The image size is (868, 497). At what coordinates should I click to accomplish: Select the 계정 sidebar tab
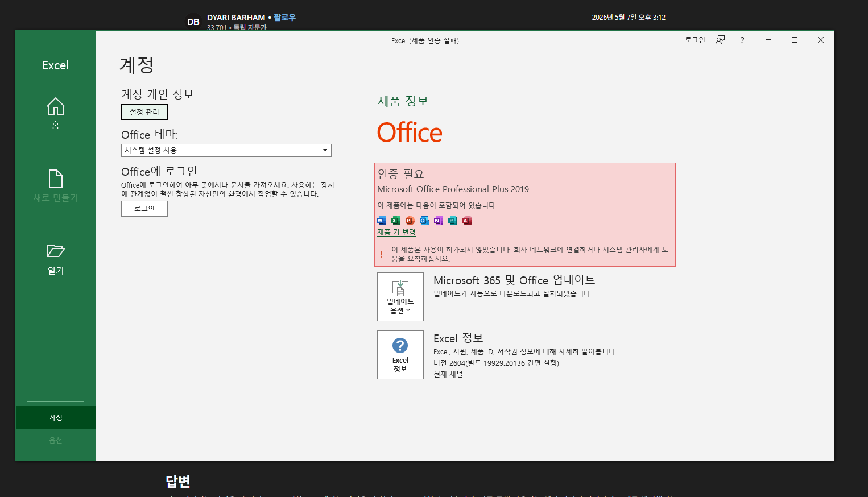pyautogui.click(x=55, y=417)
